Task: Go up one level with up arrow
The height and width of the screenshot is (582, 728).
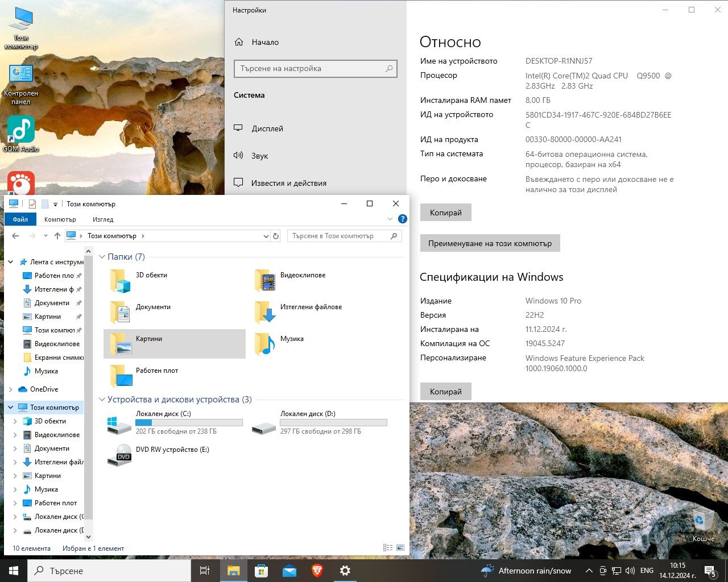Action: [x=57, y=236]
